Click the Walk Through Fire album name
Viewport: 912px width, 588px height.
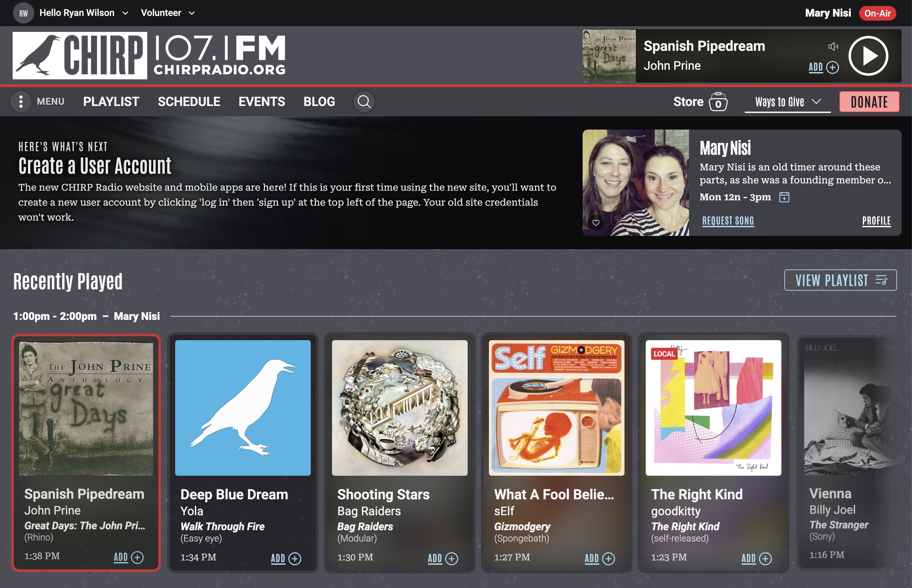point(222,527)
